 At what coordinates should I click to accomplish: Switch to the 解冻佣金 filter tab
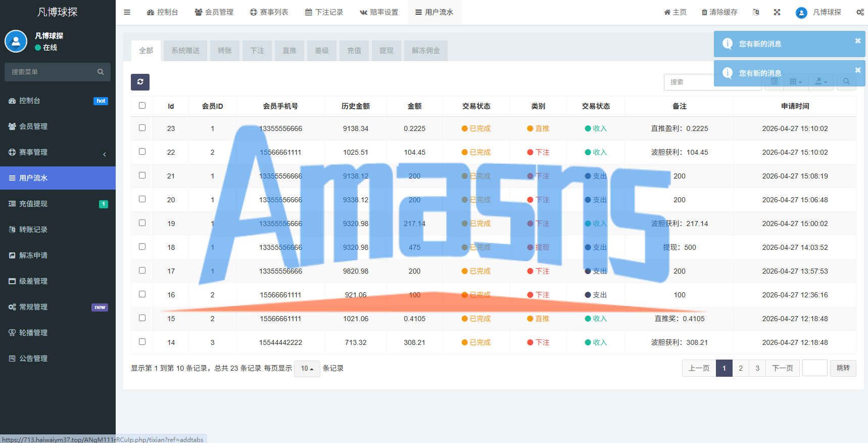point(426,51)
